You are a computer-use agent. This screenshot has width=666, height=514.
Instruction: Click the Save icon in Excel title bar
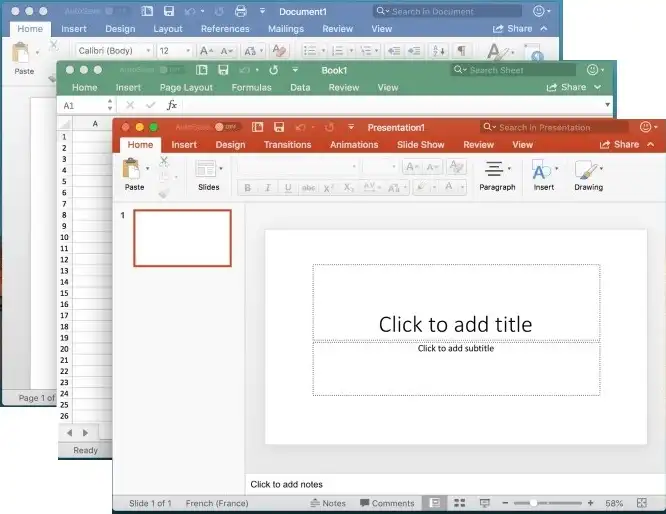point(223,70)
